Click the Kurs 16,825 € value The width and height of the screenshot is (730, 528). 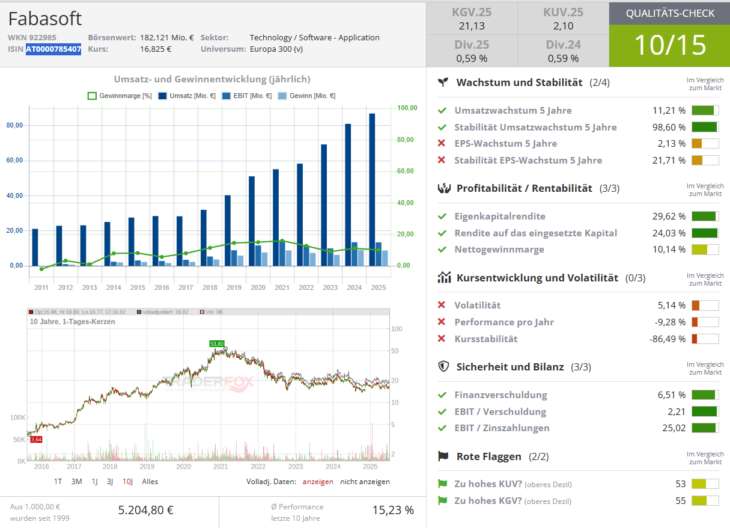(x=155, y=49)
